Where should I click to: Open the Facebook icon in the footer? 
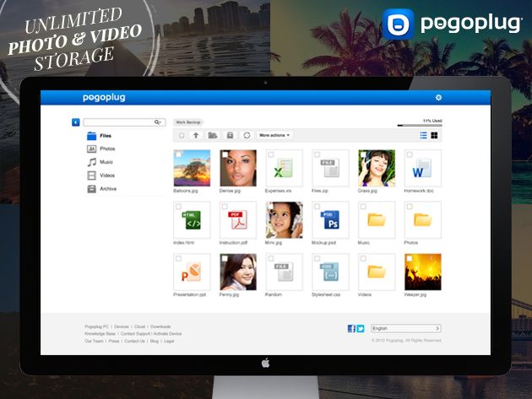[x=351, y=328]
